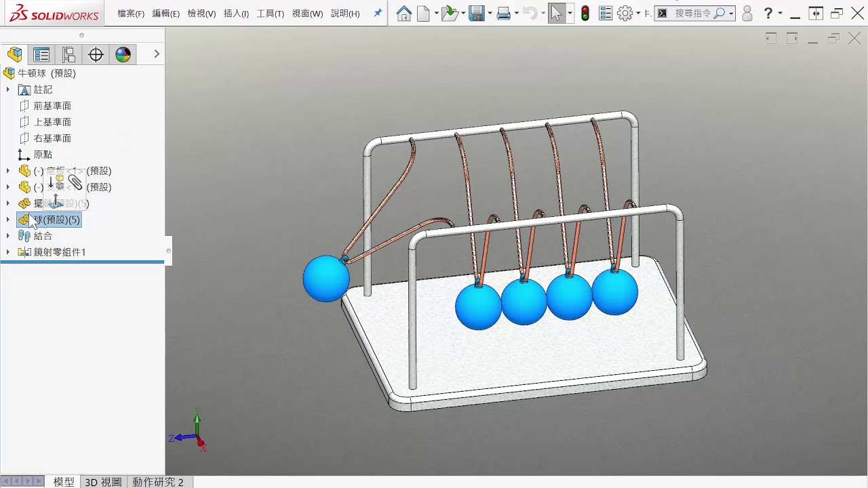
Task: Select the 牛頓球 (預設) root assembly
Action: [47, 73]
